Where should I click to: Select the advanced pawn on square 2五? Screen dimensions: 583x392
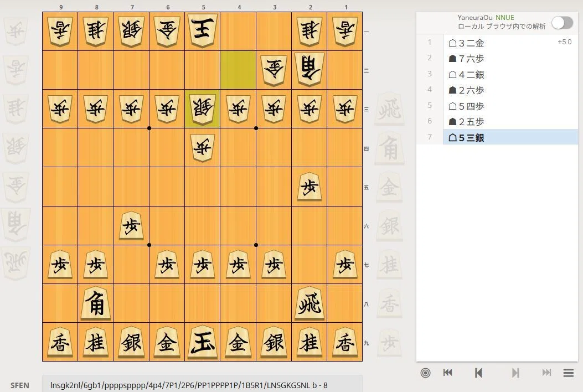309,187
